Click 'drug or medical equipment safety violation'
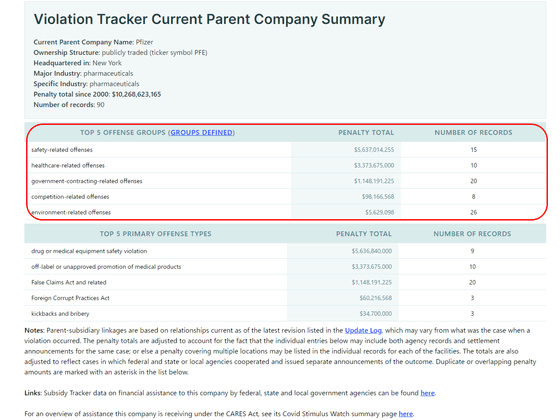Image resolution: width=560 pixels, height=420 pixels. click(x=89, y=251)
